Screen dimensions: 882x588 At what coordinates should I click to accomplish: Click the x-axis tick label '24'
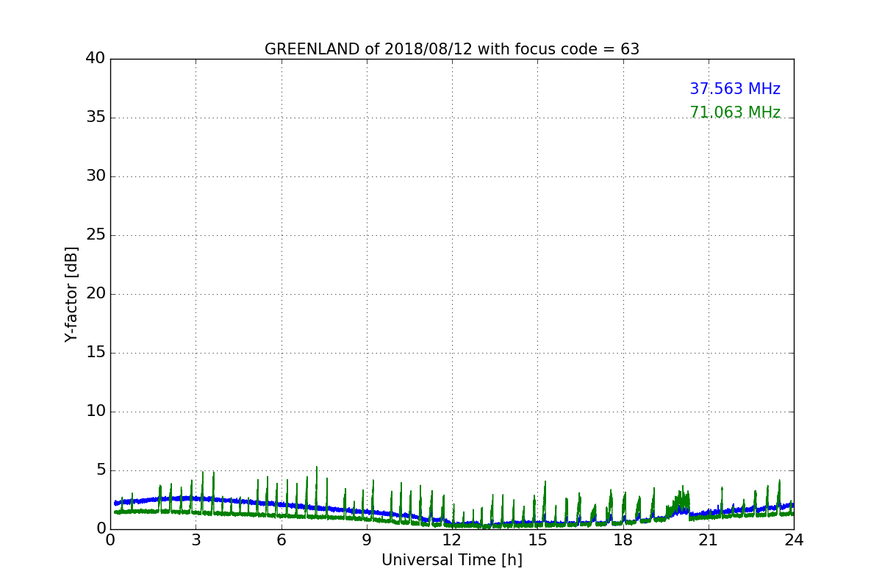794,540
